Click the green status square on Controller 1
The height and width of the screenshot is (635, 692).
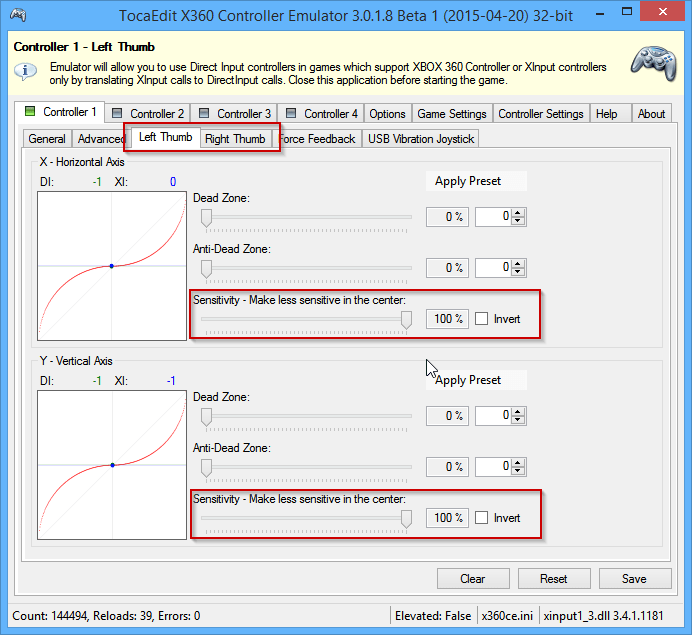[30, 111]
